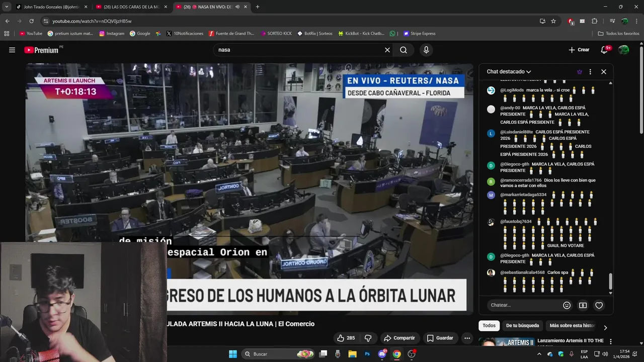The image size is (644, 362).
Task: Go back in browser
Action: point(7,21)
